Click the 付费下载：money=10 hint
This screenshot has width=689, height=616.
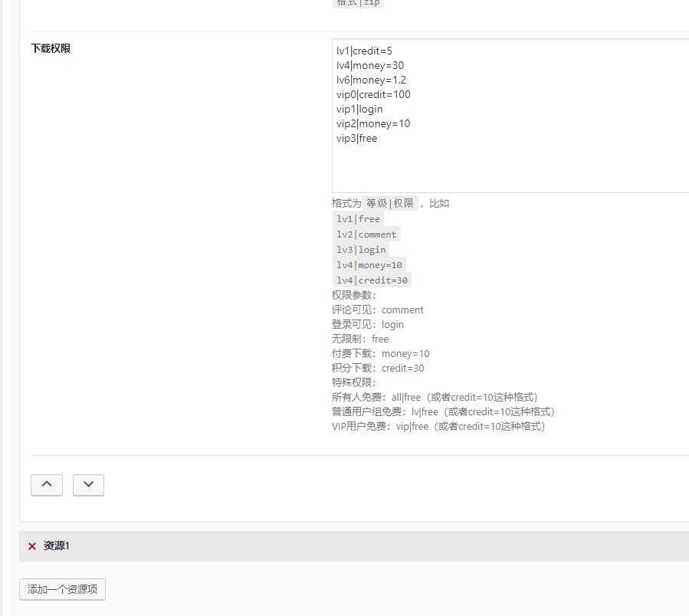coord(381,353)
